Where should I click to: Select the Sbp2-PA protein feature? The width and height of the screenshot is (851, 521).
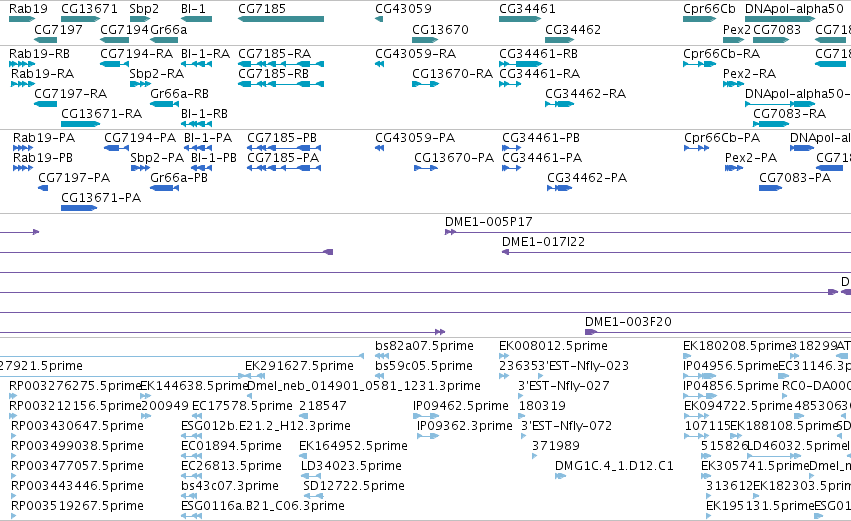click(140, 168)
